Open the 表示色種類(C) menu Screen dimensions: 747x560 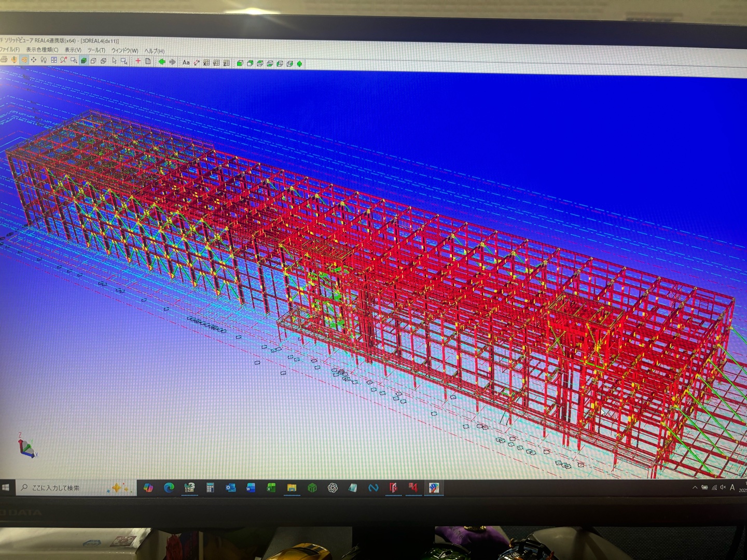[42, 50]
